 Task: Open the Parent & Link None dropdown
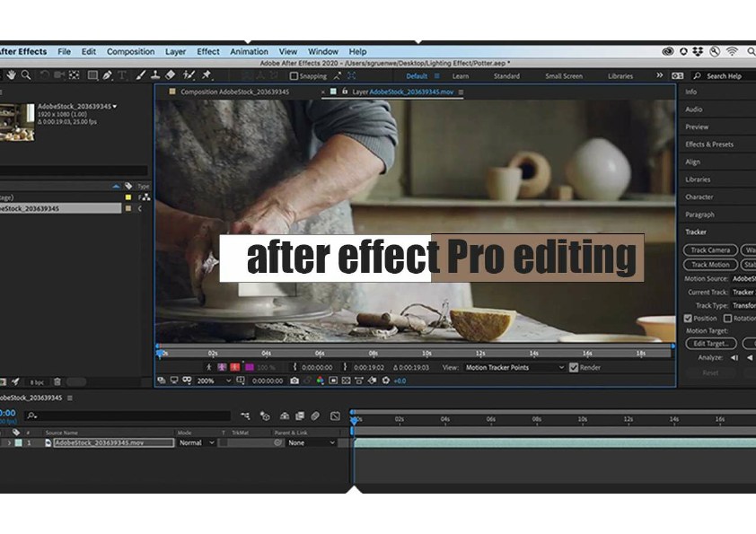click(311, 442)
